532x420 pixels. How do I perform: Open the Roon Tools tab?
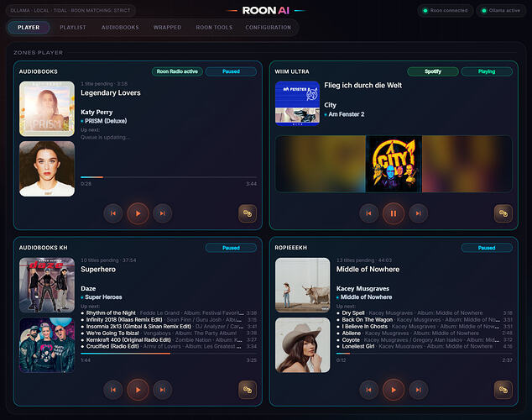(x=214, y=27)
